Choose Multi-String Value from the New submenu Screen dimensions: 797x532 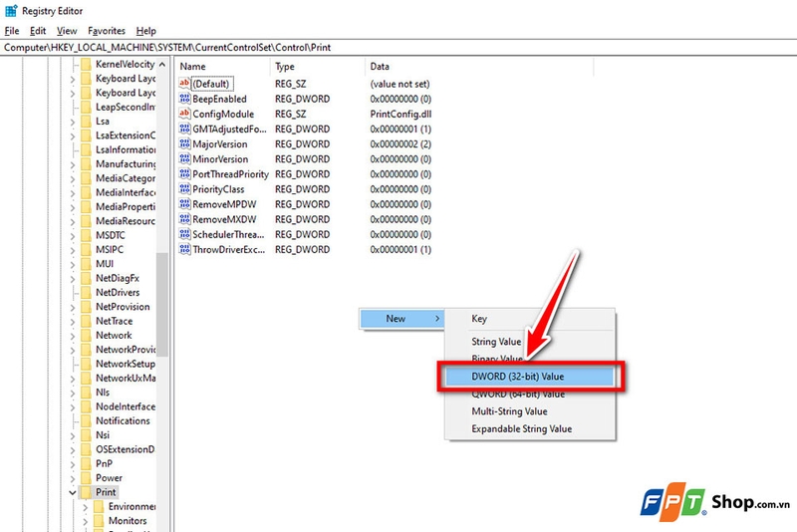(529, 411)
